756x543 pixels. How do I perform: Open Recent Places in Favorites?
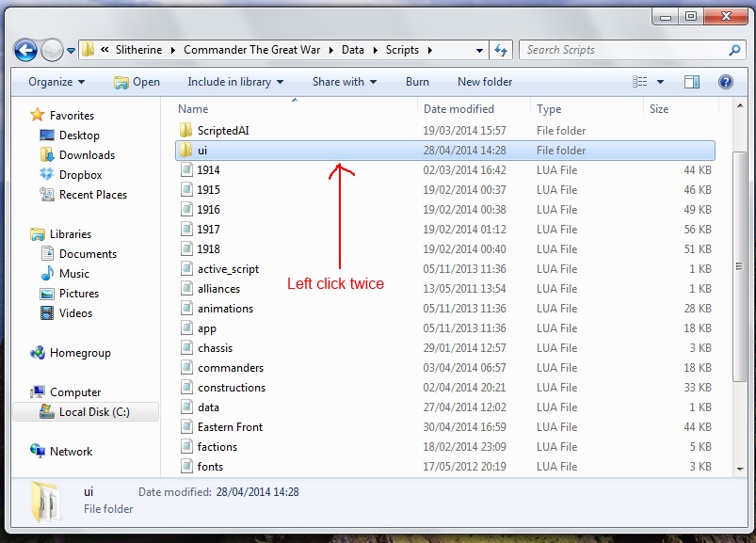tap(84, 195)
